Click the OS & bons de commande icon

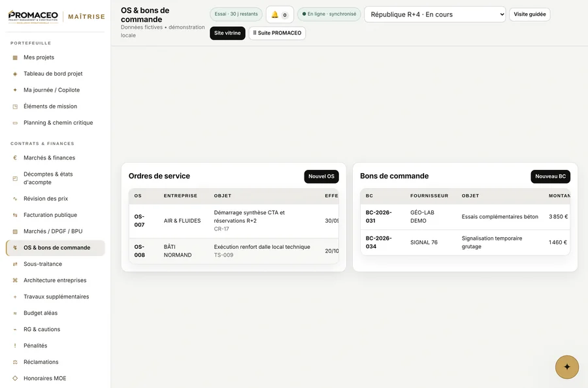(x=15, y=248)
